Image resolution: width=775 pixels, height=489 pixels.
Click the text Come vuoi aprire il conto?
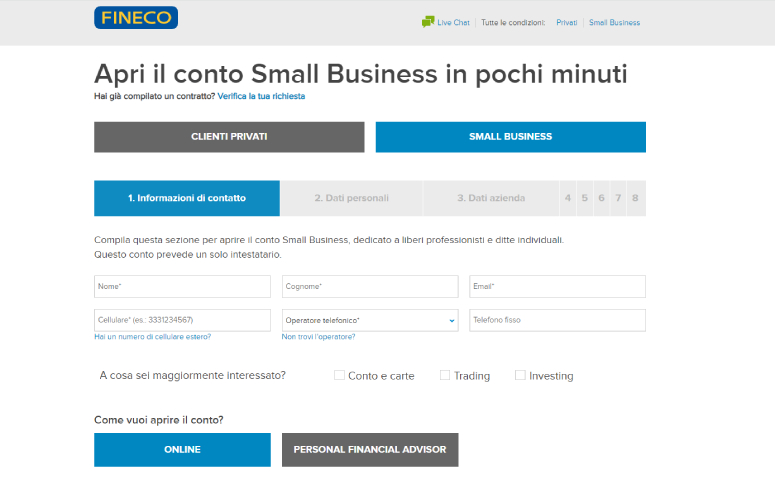159,420
